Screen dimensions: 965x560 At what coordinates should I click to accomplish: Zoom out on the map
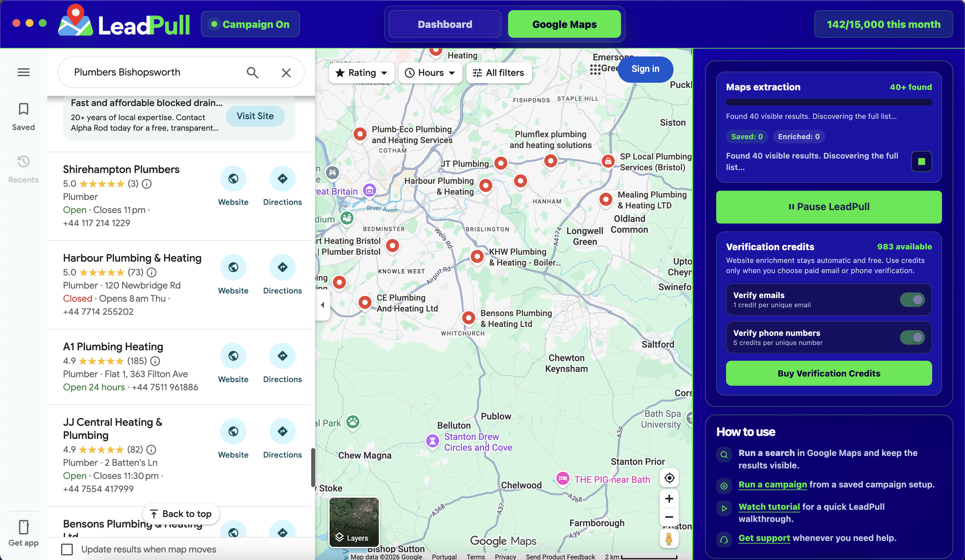(669, 517)
